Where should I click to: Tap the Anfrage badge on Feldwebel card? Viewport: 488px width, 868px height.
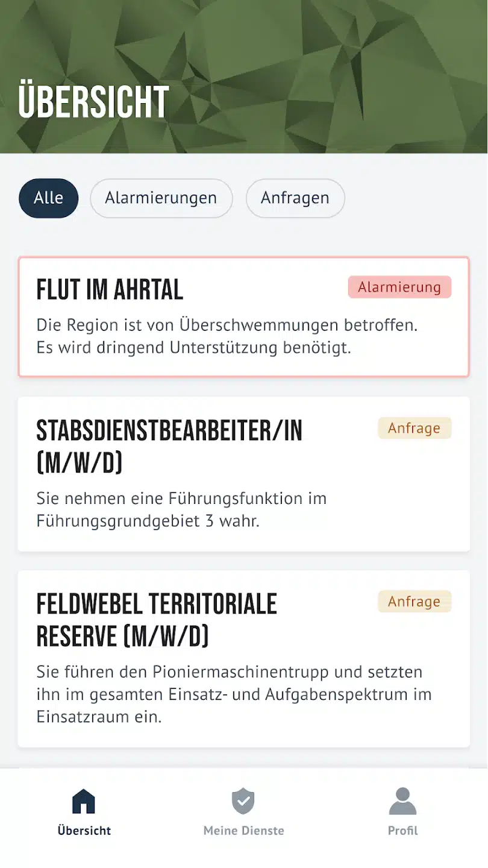coord(414,602)
